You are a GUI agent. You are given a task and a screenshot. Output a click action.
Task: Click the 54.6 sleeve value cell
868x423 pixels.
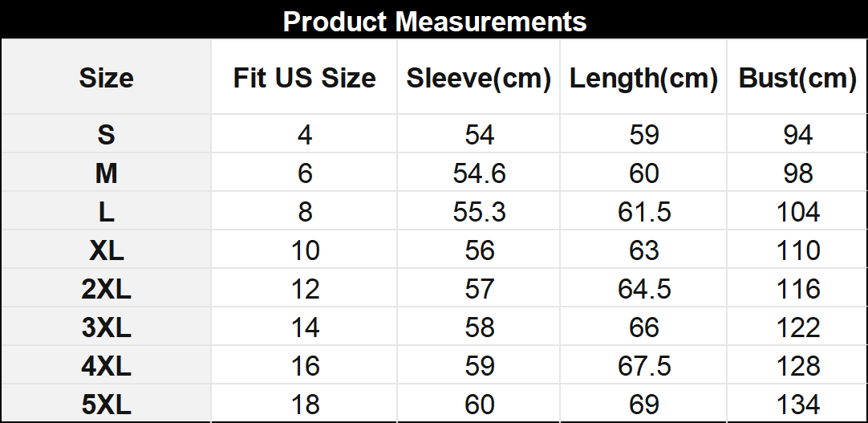click(479, 173)
